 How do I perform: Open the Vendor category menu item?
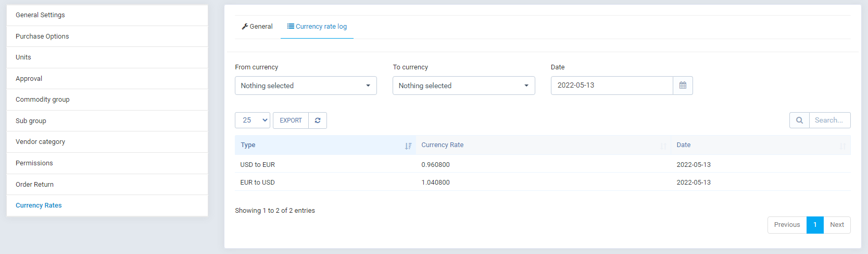coord(41,142)
